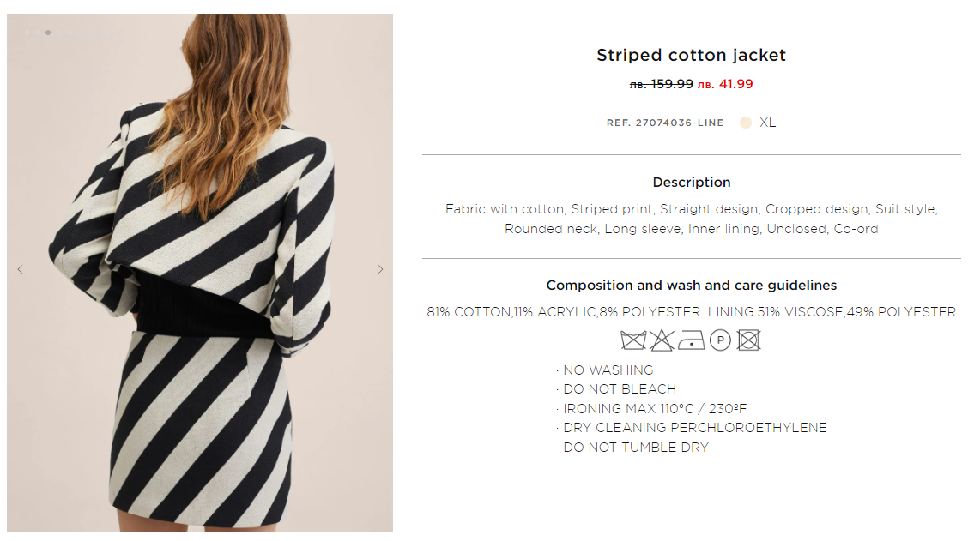Click the do not tumble dry symbol
980x541 pixels.
point(749,341)
